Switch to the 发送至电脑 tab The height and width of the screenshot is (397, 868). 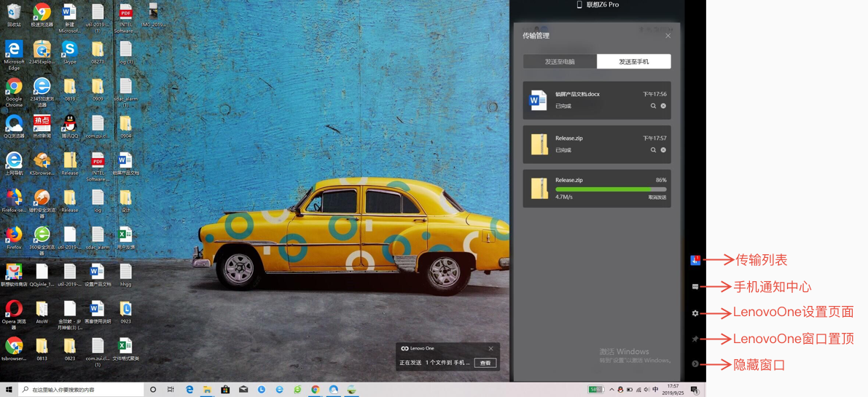[560, 62]
